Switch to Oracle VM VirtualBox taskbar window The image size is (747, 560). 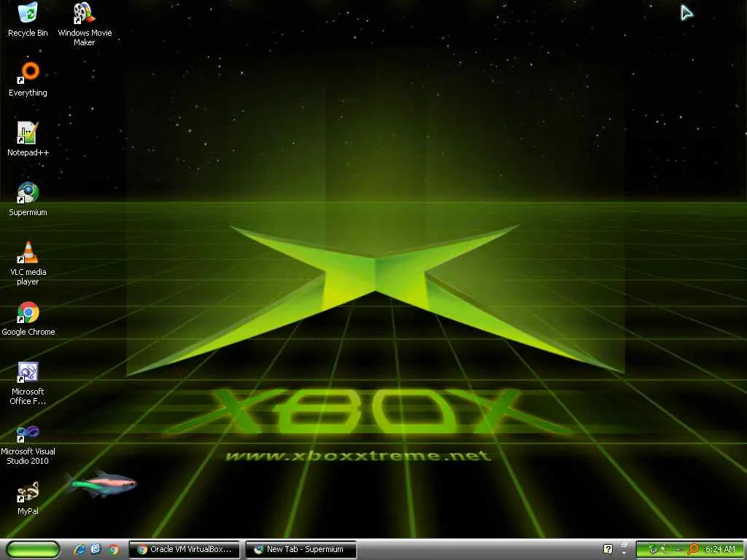[x=185, y=549]
